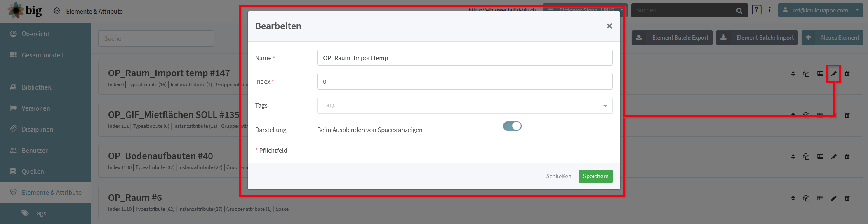Click 'Gruppenattribute (1)' under OP_Raum #6
This screenshot has height=224, width=868.
click(x=249, y=209)
